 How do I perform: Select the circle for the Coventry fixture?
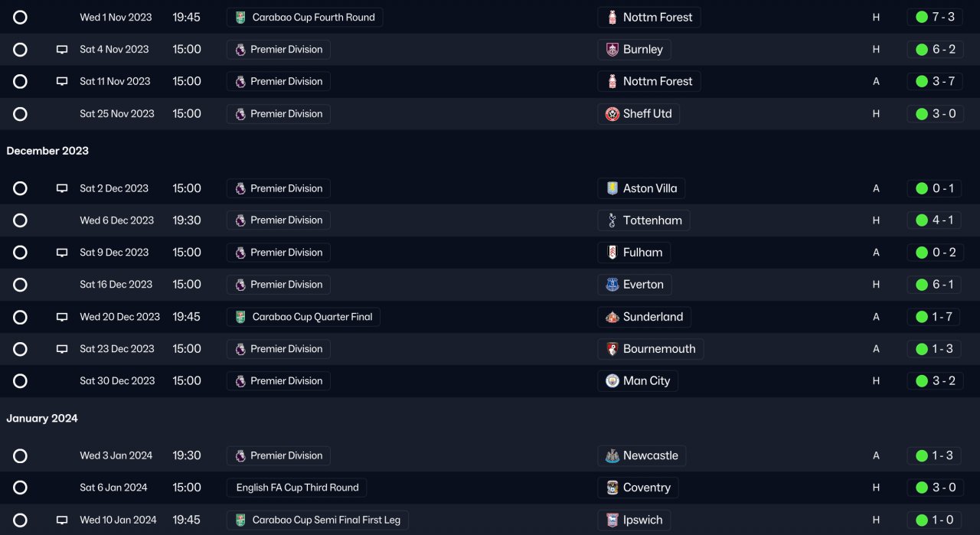point(20,488)
